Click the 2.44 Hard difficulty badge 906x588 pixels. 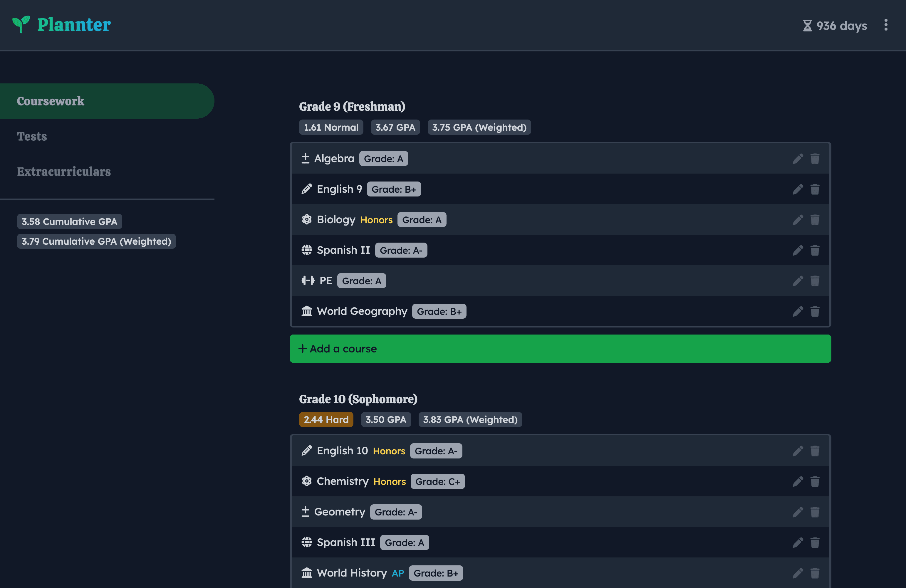click(x=326, y=419)
